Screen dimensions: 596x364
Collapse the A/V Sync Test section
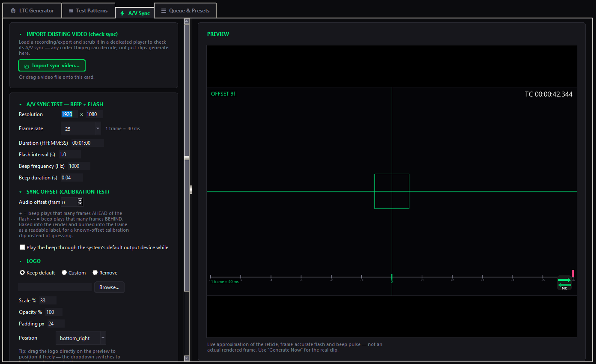(21, 104)
